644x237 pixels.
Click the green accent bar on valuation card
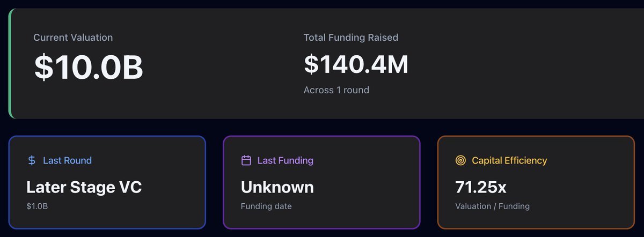(10, 63)
